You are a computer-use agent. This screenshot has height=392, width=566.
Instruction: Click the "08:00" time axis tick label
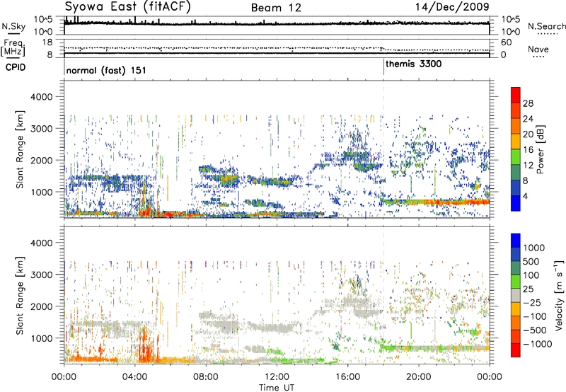coord(206,377)
